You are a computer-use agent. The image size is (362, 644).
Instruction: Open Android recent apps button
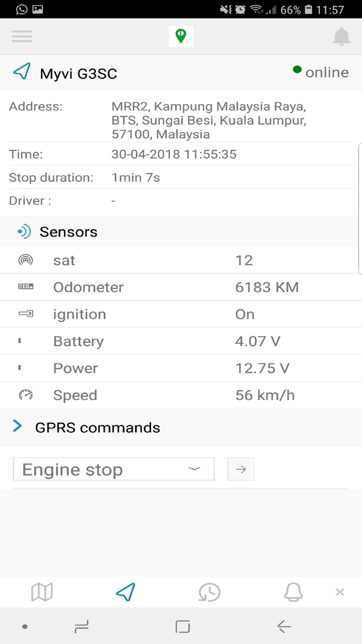tap(82, 626)
